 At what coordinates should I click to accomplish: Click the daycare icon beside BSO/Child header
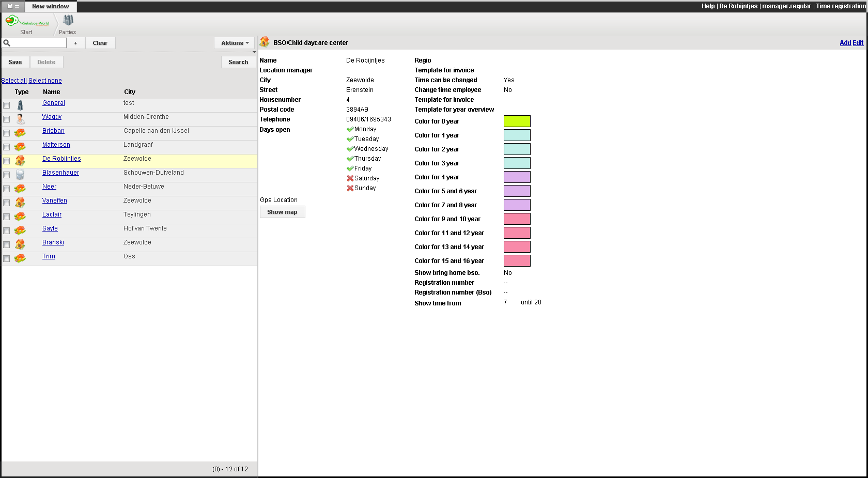pos(265,42)
